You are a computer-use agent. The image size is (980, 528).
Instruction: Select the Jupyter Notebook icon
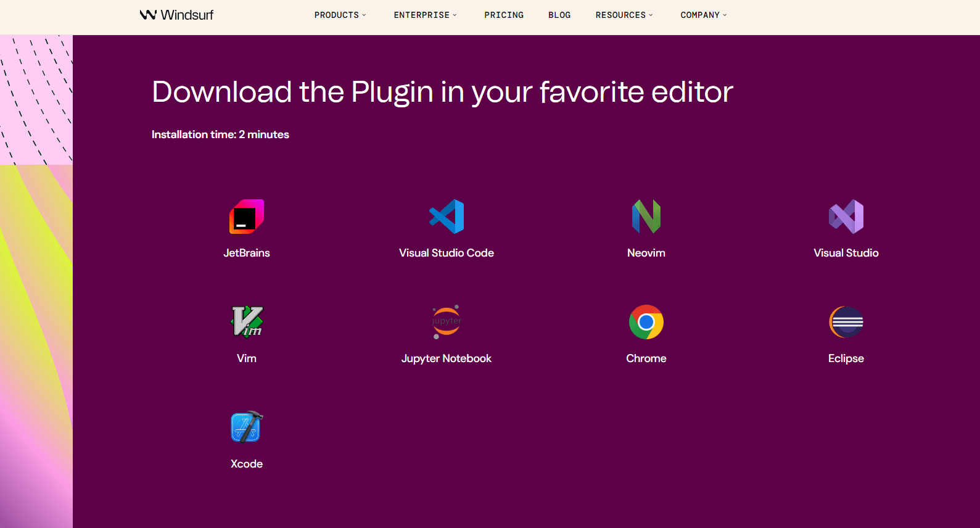(x=447, y=321)
